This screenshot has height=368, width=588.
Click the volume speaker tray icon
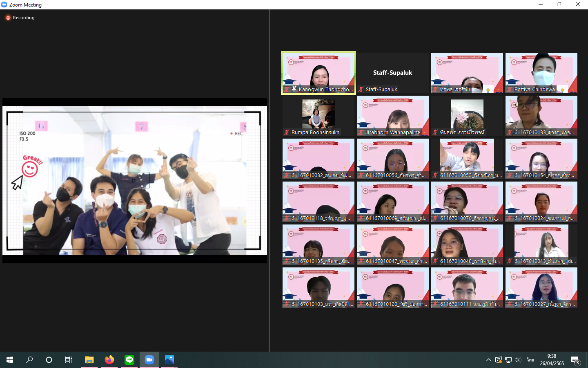coord(518,360)
